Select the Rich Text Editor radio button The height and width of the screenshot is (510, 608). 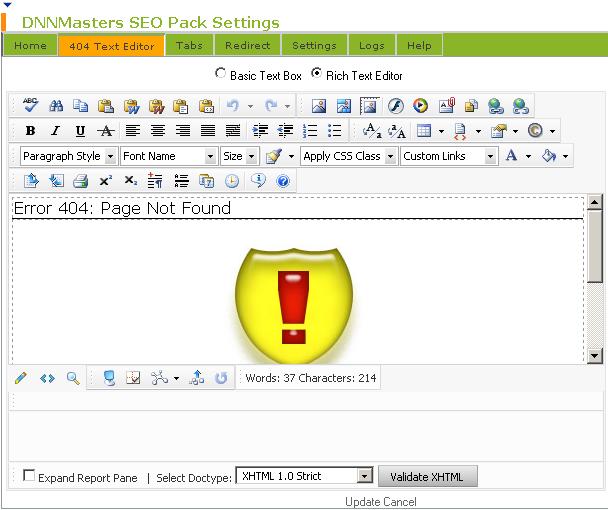[x=316, y=73]
